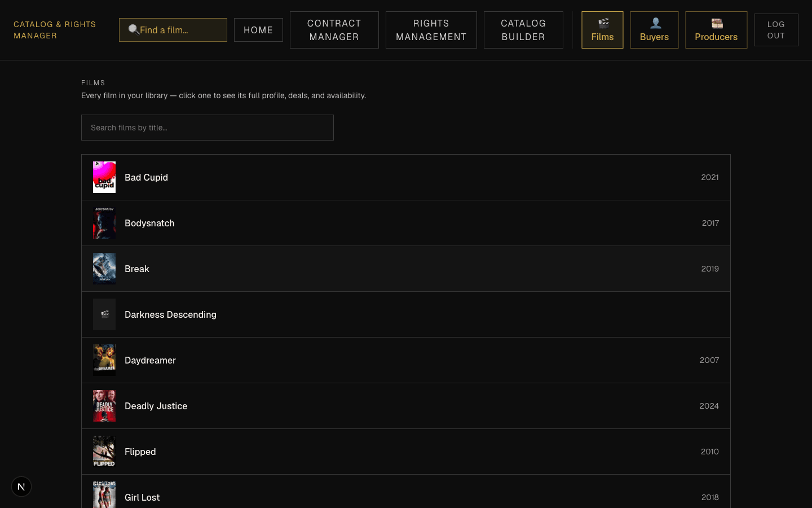This screenshot has width=812, height=508.
Task: Click the 'Every film in your library' description
Action: pos(223,95)
